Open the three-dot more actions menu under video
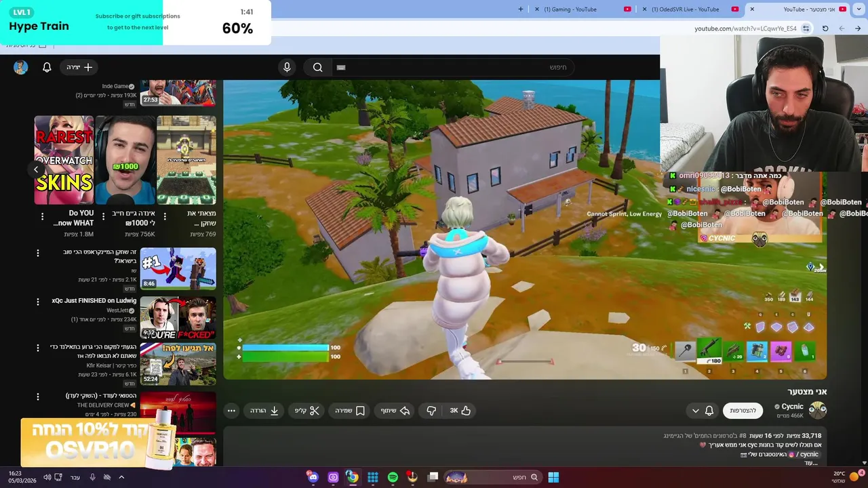The image size is (868, 488). coord(231,411)
